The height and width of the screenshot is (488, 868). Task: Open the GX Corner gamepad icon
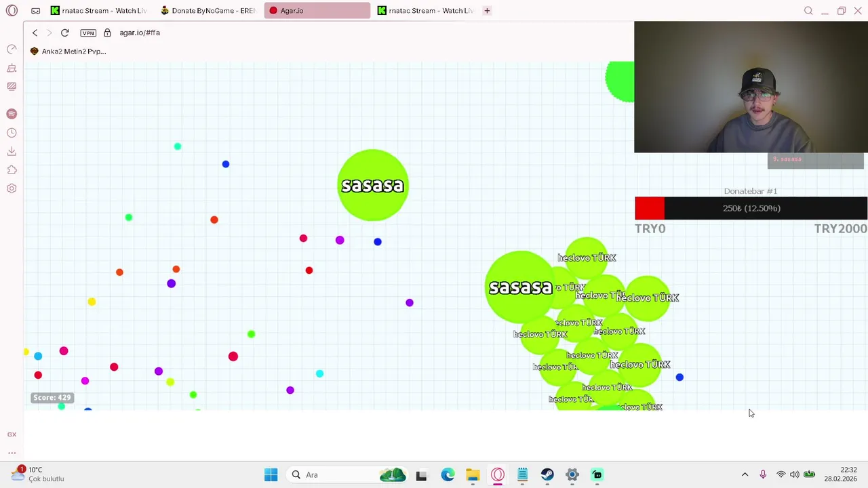(x=35, y=11)
